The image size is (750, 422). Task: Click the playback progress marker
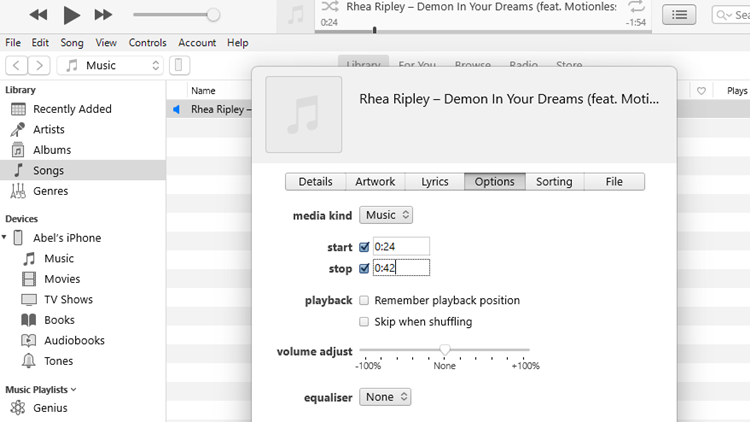(x=375, y=30)
